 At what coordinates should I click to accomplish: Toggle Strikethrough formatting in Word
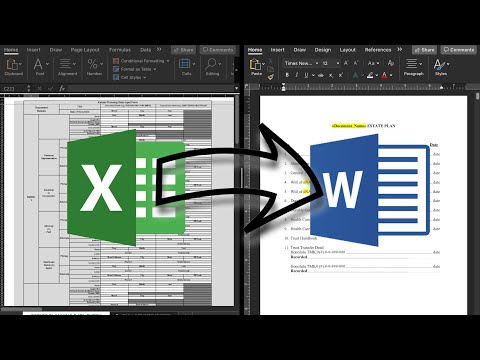321,76
